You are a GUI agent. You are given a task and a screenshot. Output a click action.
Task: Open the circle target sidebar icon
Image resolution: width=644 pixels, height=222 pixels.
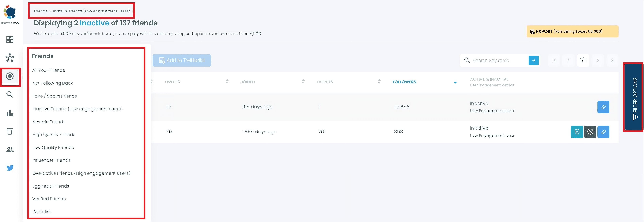click(10, 76)
